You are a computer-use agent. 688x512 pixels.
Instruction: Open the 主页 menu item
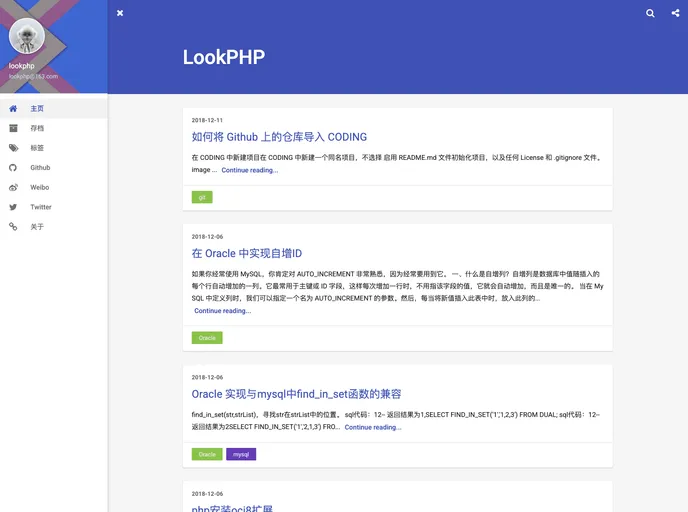tap(54, 108)
